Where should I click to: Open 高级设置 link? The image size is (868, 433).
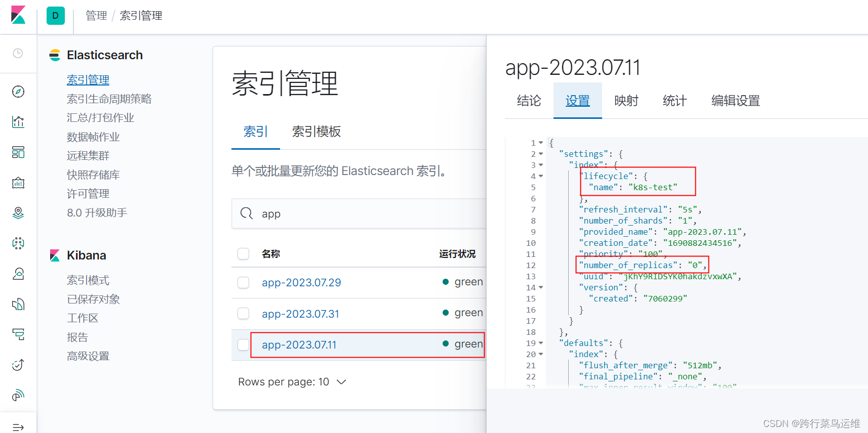click(88, 356)
